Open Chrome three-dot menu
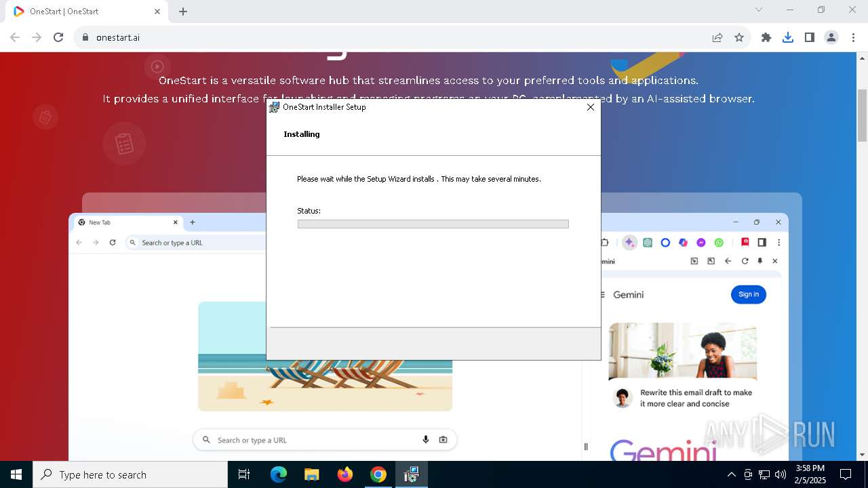Image resolution: width=868 pixels, height=488 pixels. coord(853,37)
